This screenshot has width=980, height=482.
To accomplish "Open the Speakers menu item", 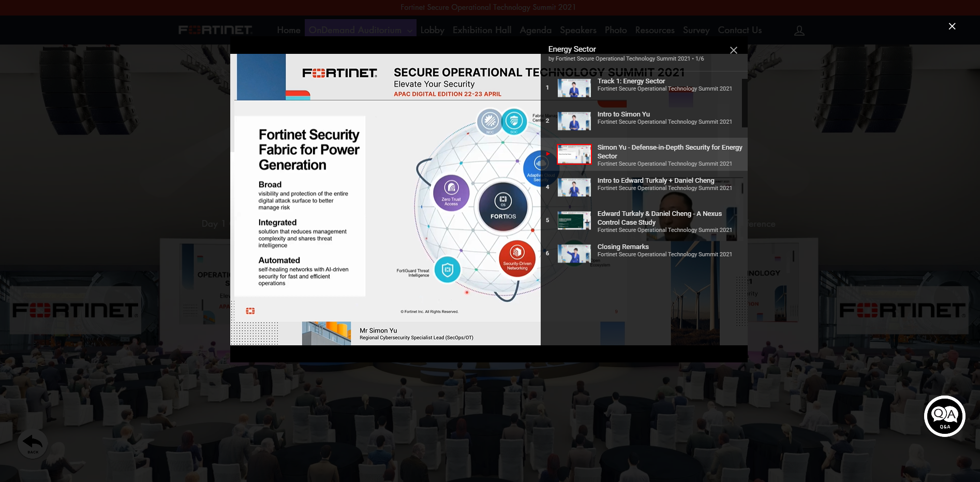I will tap(578, 30).
